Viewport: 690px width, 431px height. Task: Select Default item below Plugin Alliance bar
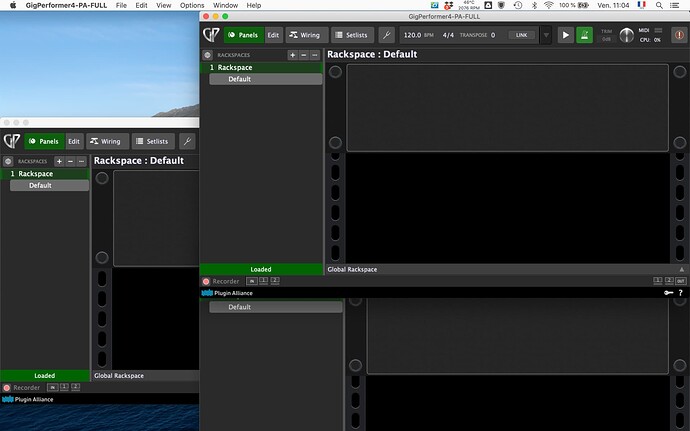pyautogui.click(x=276, y=307)
